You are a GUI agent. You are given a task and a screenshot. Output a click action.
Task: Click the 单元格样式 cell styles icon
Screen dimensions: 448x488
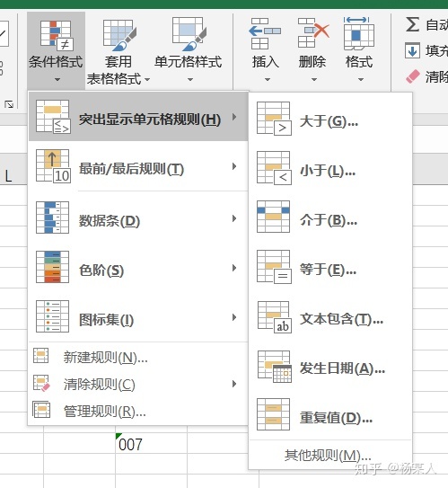(x=189, y=34)
